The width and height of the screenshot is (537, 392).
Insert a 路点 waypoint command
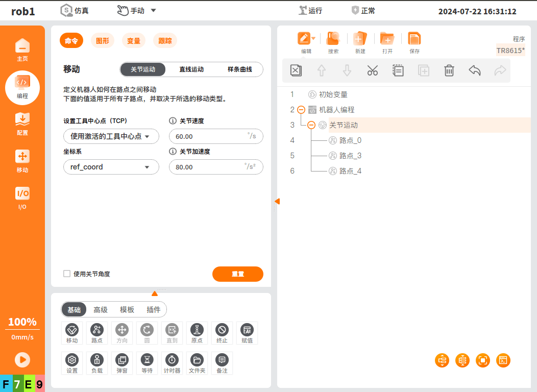click(97, 333)
